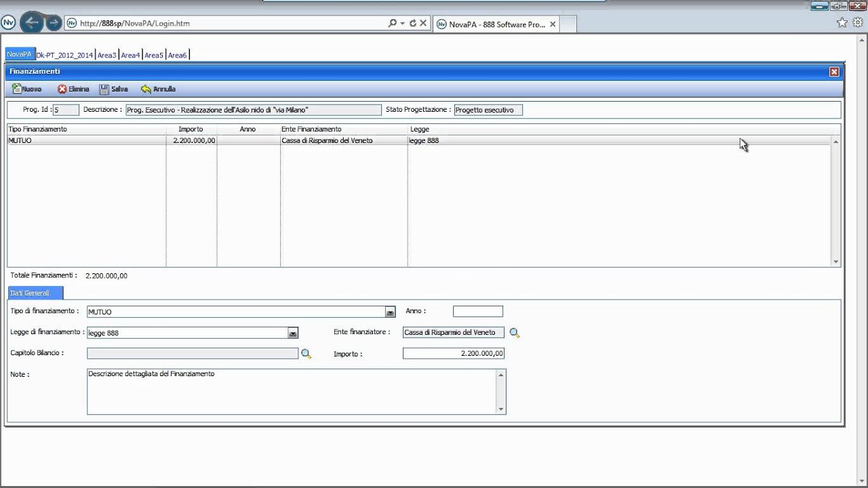Switch to the NovaPA tab
Screen dimensions: 868x488
point(19,54)
